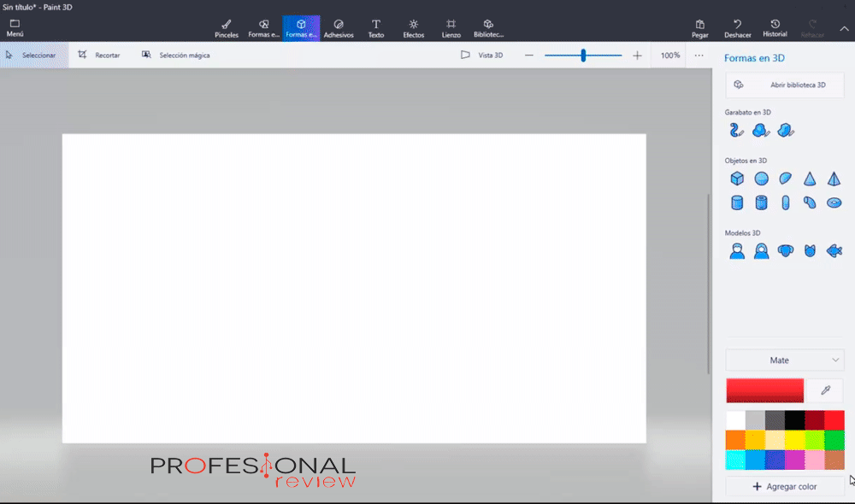The image size is (855, 504).
Task: Click Abrir biblioteca 3D button
Action: [785, 85]
